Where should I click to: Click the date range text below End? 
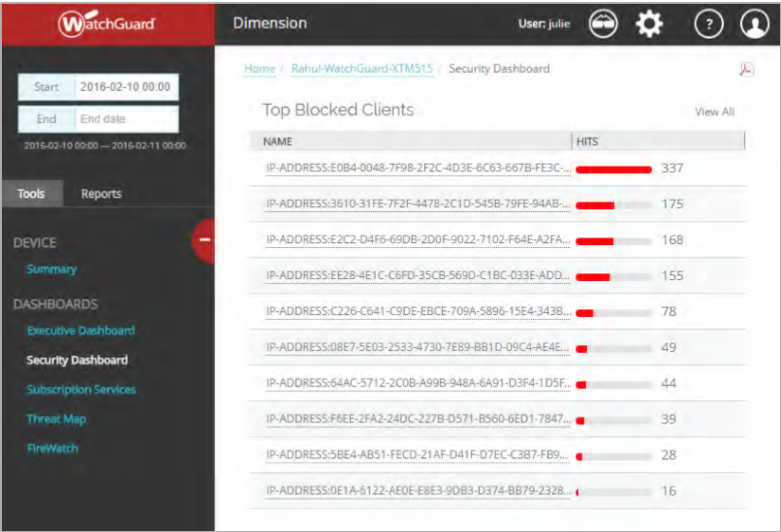pyautogui.click(x=105, y=146)
